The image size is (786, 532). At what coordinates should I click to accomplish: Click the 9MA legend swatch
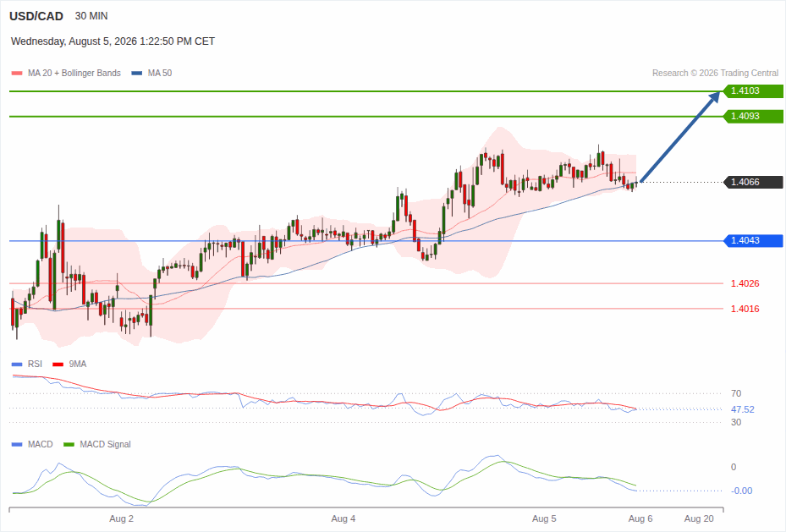click(58, 365)
